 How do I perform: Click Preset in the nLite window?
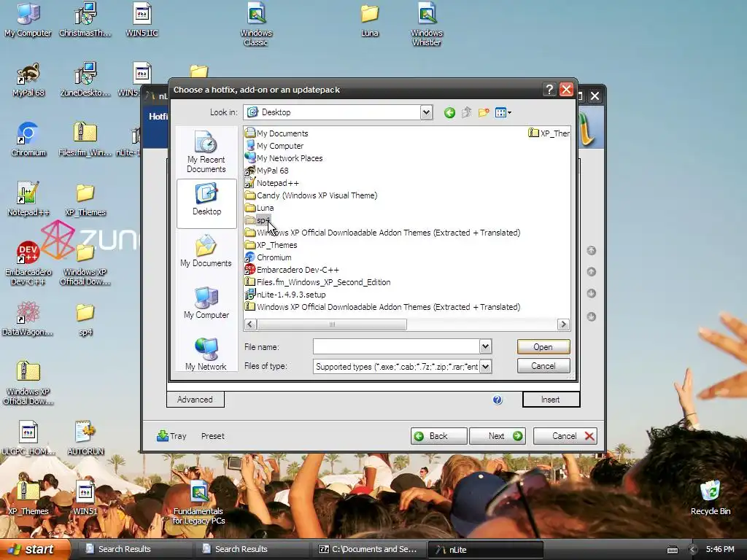pos(212,436)
